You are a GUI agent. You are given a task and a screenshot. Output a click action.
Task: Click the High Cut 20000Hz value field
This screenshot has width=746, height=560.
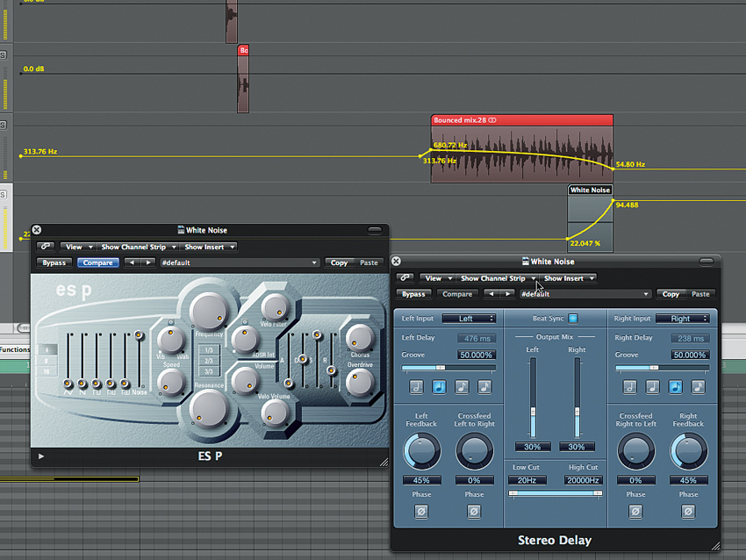point(583,480)
